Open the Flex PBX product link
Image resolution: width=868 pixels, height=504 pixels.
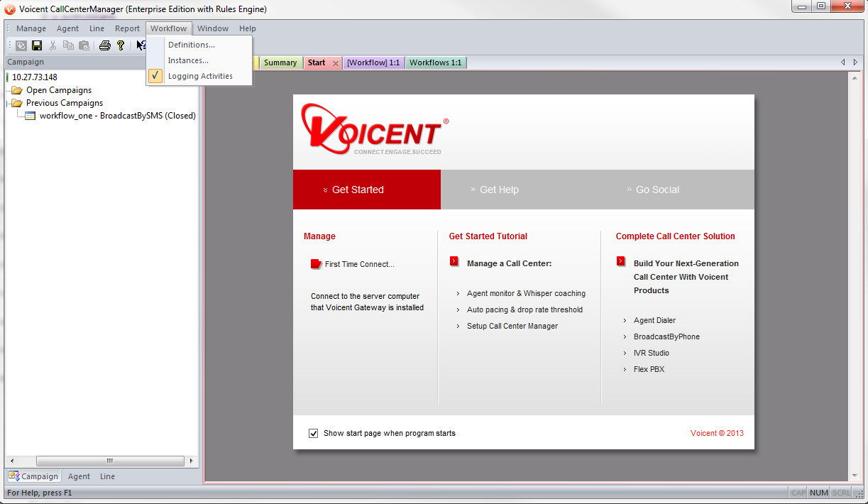(x=649, y=369)
